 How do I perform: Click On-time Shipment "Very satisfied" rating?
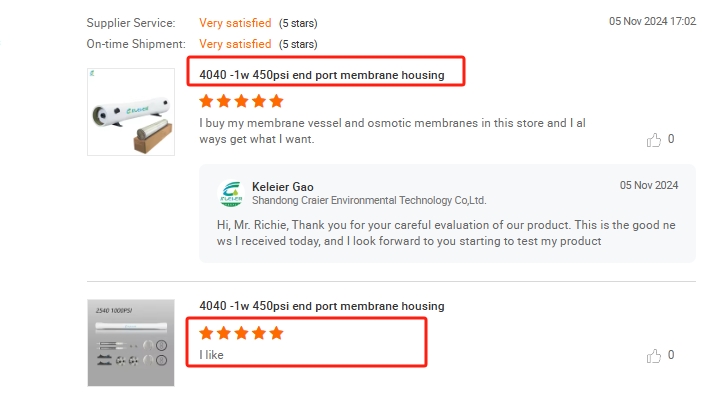pyautogui.click(x=235, y=44)
